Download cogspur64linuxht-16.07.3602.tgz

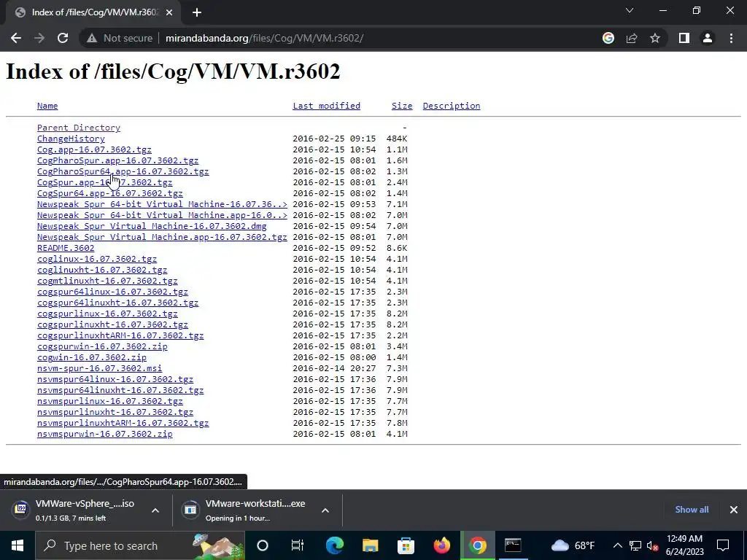(x=117, y=303)
